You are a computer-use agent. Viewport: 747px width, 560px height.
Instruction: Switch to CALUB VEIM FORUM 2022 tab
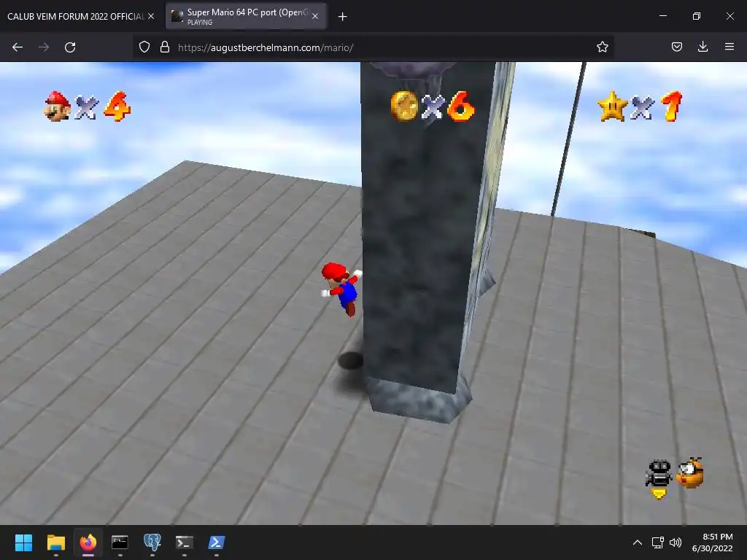75,16
